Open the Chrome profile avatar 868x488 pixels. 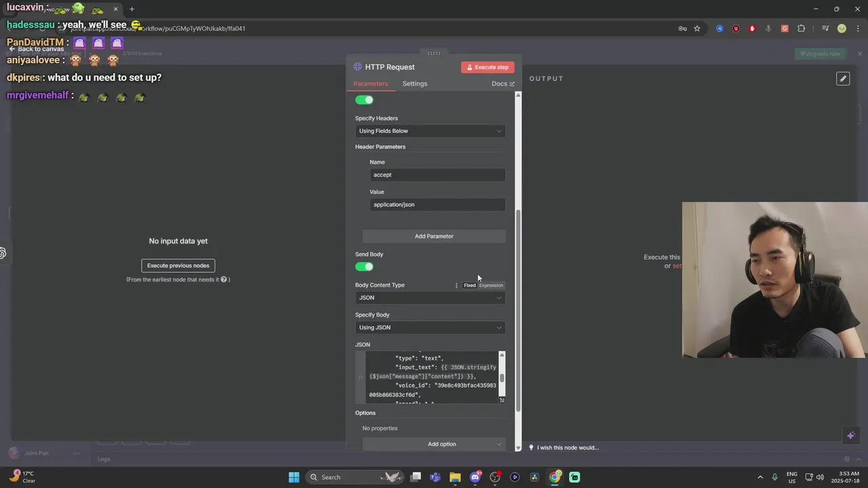tap(842, 28)
